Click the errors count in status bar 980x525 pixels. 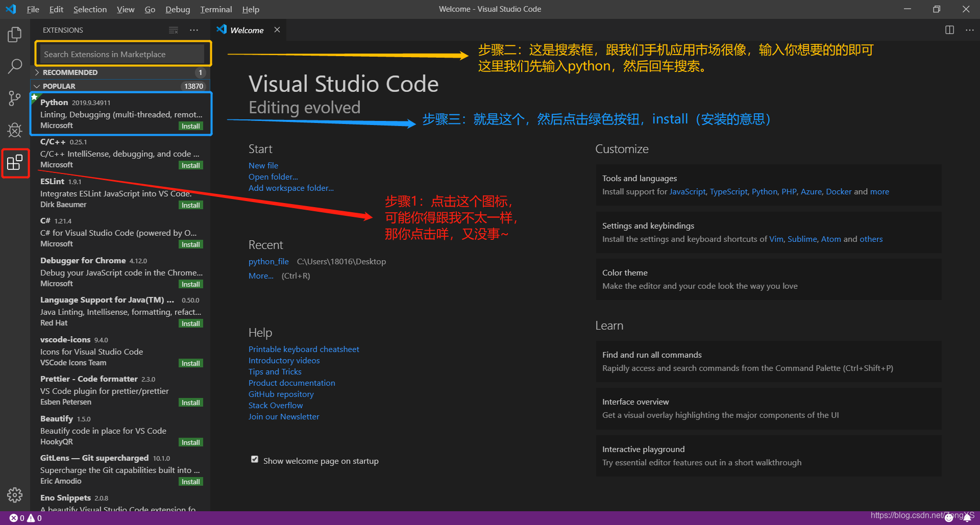pos(17,518)
